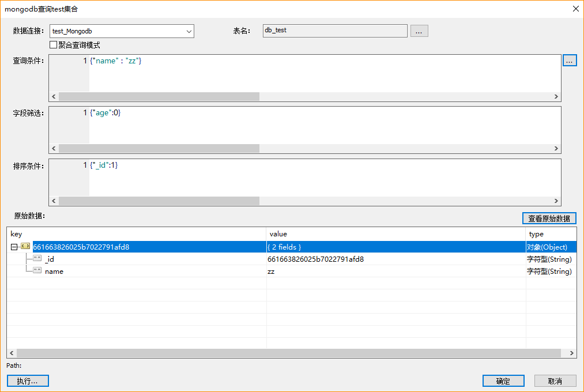The image size is (584, 392).
Task: Click the 取消 button
Action: 555,381
